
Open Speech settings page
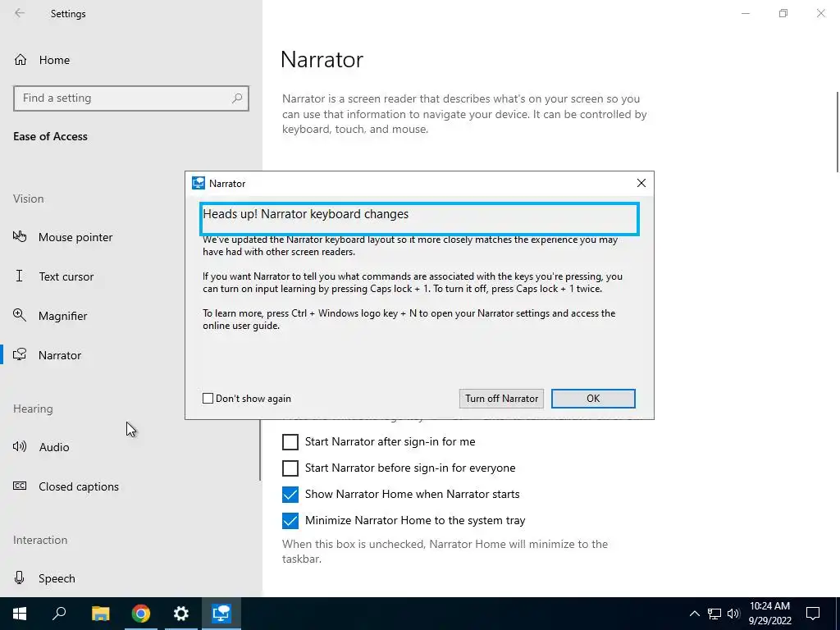(x=57, y=578)
